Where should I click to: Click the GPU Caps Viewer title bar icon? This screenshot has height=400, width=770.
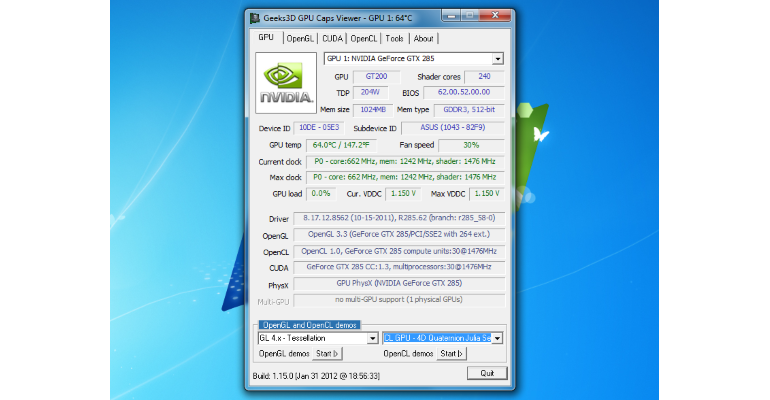[x=255, y=18]
